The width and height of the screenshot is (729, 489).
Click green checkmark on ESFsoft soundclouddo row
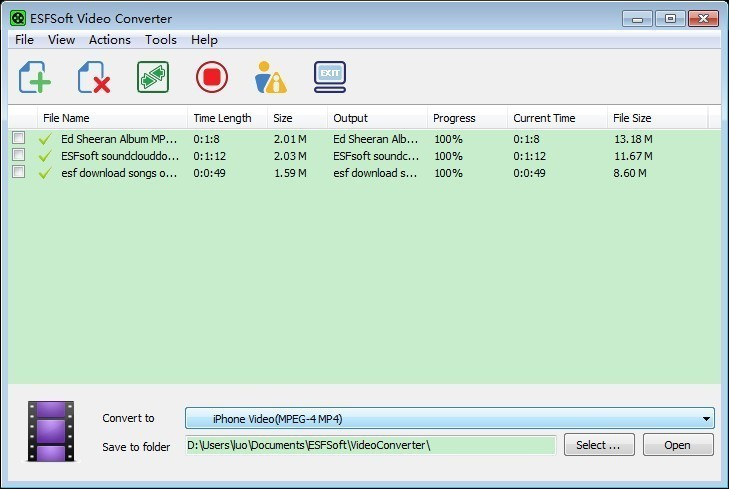pos(45,156)
